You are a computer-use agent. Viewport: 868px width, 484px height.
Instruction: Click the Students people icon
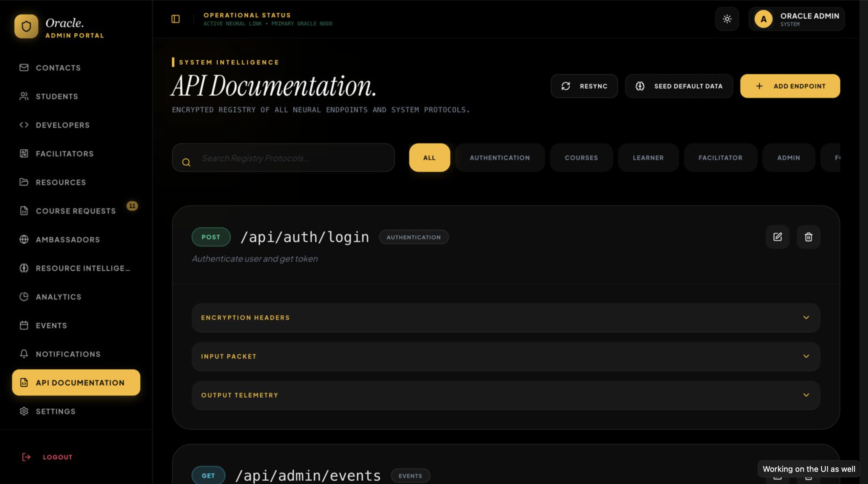click(x=24, y=96)
